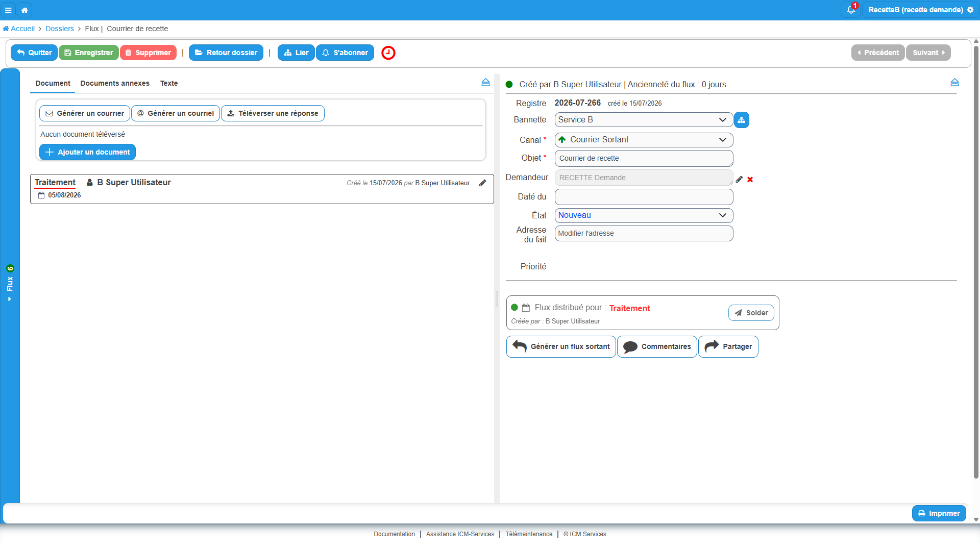Open Bannette organization tree icon
Screen dimensions: 980x551
[x=742, y=120]
